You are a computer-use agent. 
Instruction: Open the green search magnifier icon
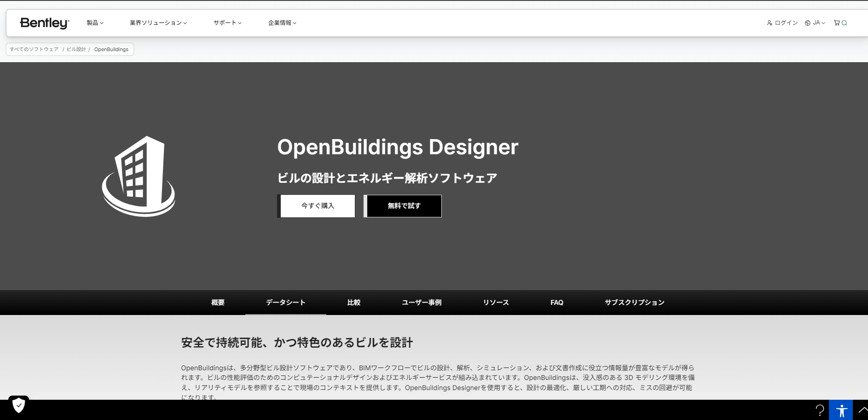point(845,23)
